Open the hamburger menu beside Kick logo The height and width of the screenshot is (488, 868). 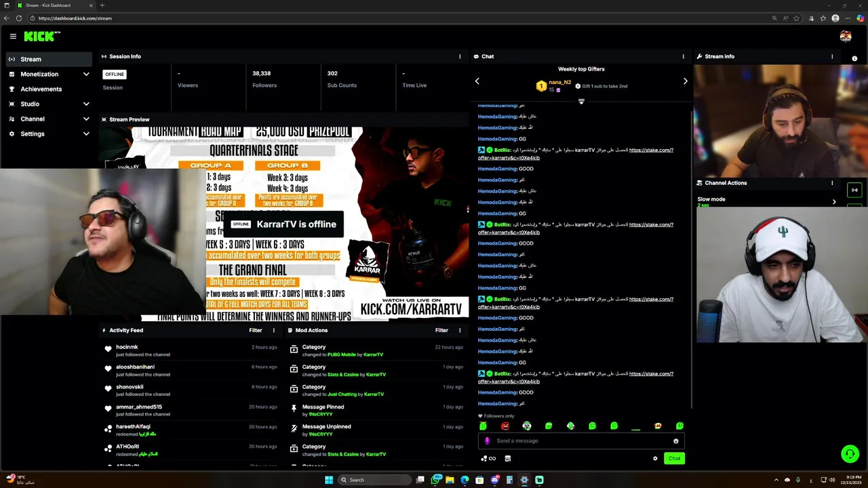click(13, 37)
